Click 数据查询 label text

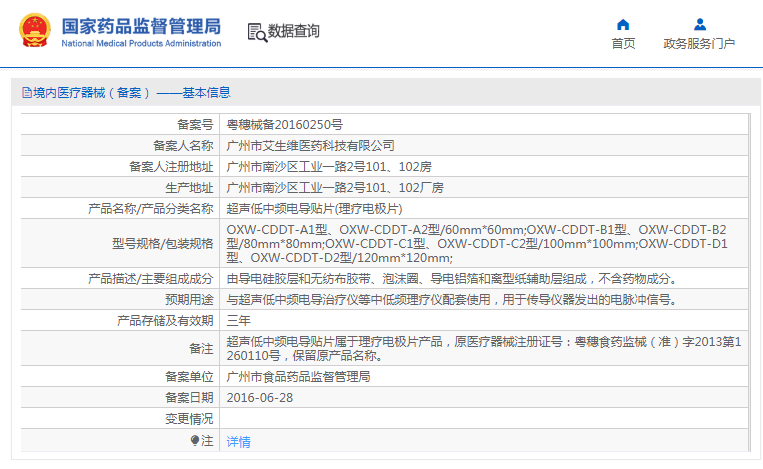coord(293,31)
